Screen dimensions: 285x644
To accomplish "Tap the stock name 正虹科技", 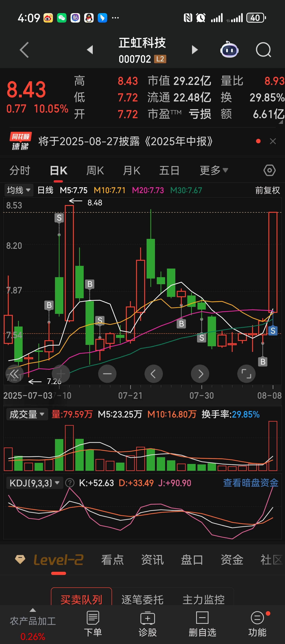I will tap(142, 43).
